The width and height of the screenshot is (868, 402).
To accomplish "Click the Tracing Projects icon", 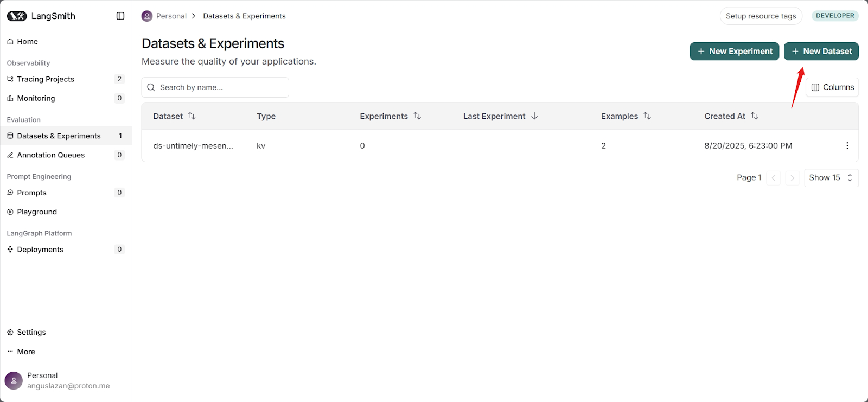I will point(10,79).
